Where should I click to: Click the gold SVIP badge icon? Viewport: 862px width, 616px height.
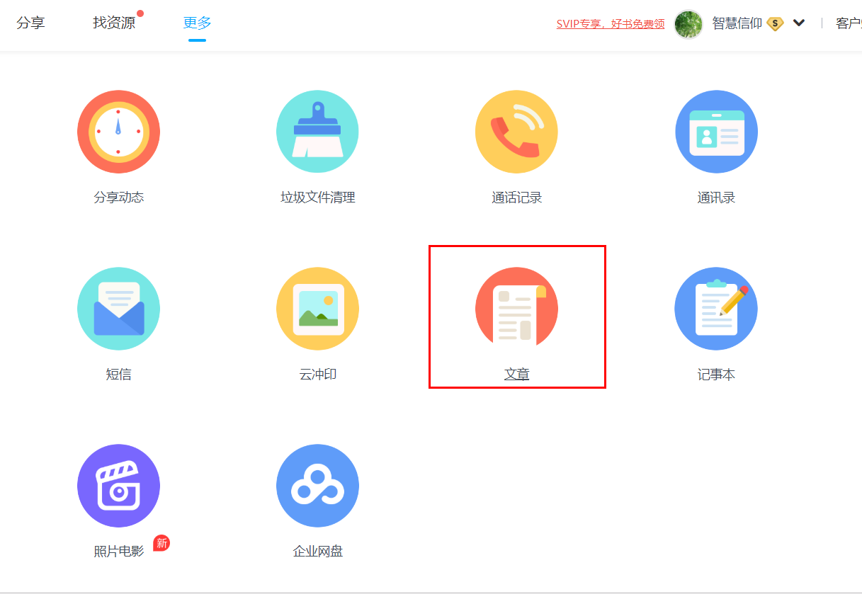click(x=776, y=24)
